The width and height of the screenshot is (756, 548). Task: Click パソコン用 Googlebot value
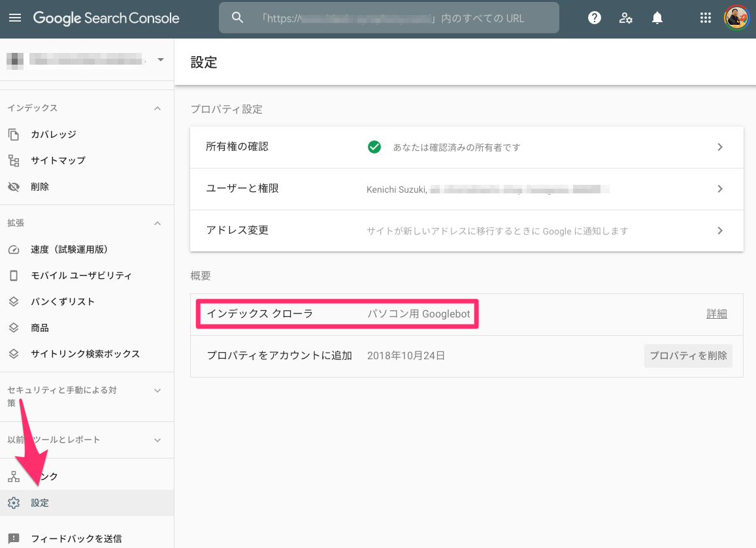pyautogui.click(x=418, y=314)
